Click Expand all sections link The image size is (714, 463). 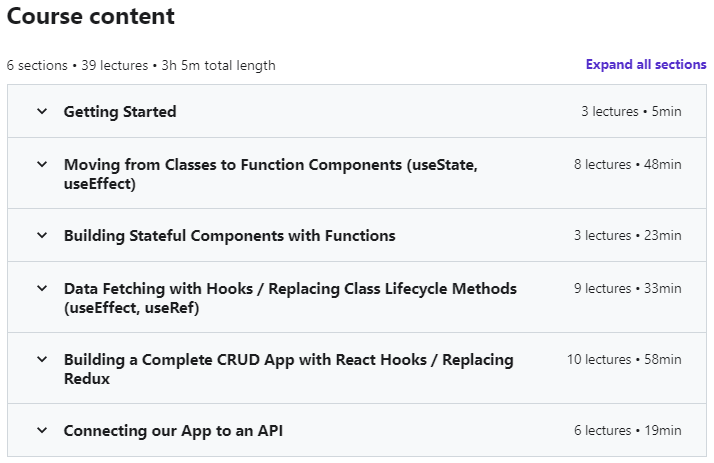pyautogui.click(x=646, y=65)
